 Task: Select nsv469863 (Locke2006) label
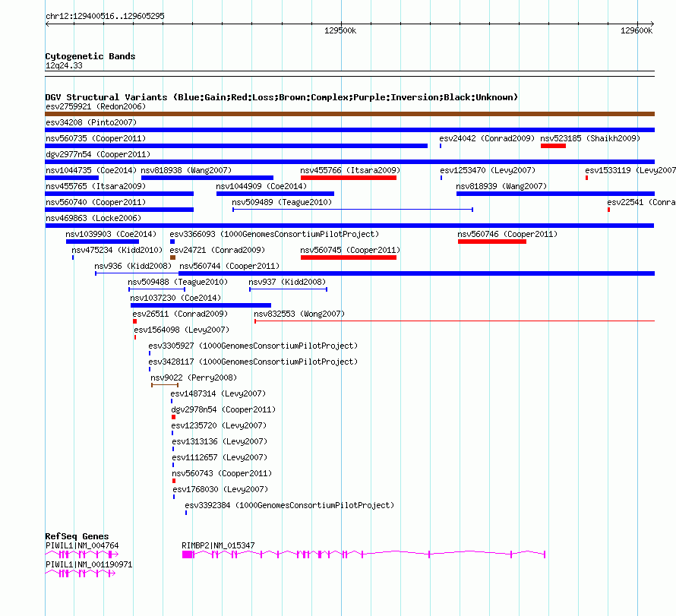[93, 218]
